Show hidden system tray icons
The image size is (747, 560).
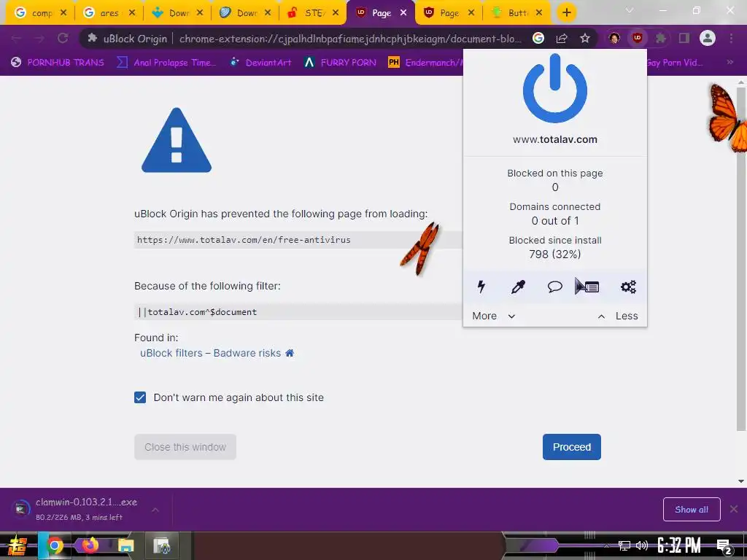pos(606,545)
